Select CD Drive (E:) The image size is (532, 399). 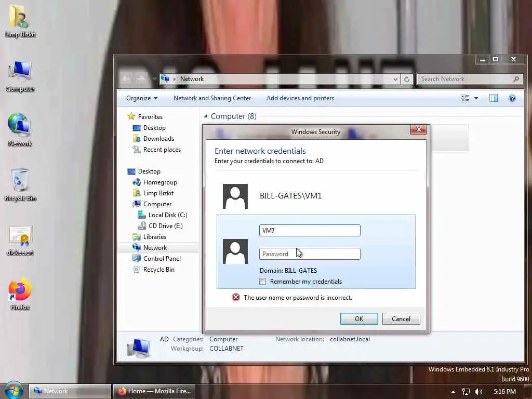pyautogui.click(x=165, y=225)
